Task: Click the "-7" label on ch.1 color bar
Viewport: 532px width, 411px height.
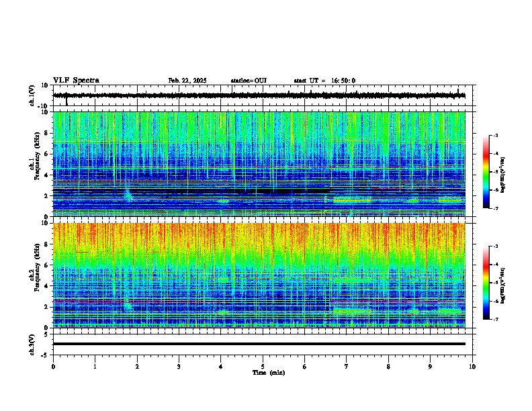Action: [x=496, y=208]
